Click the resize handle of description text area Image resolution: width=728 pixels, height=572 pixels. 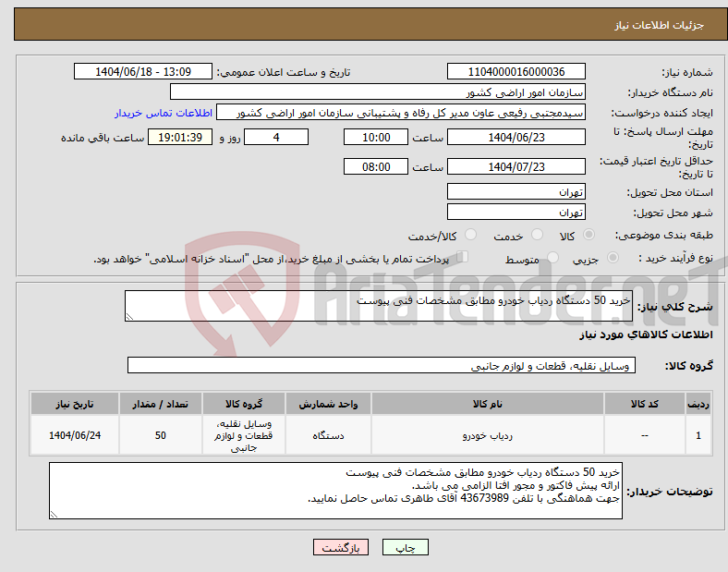[x=129, y=317]
